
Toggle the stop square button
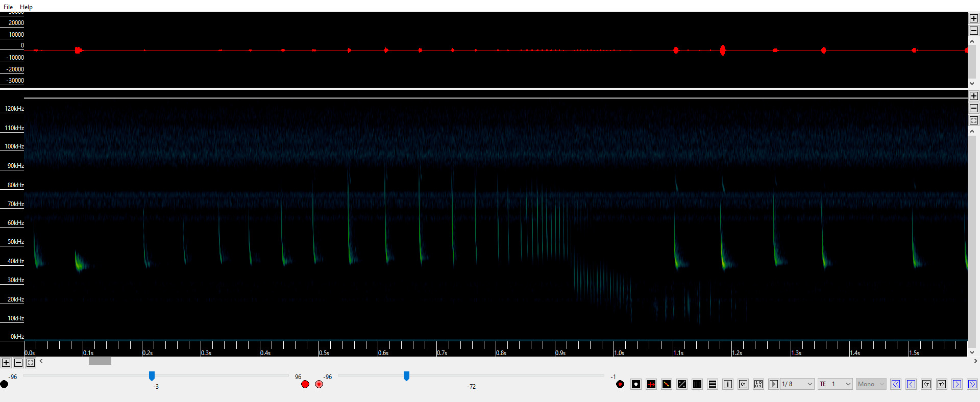tap(636, 384)
